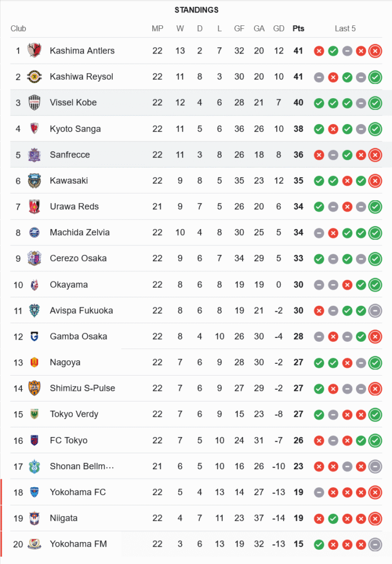Viewport: 392px width, 564px height.
Task: Open the Cerezo Osaka team link
Action: click(78, 258)
